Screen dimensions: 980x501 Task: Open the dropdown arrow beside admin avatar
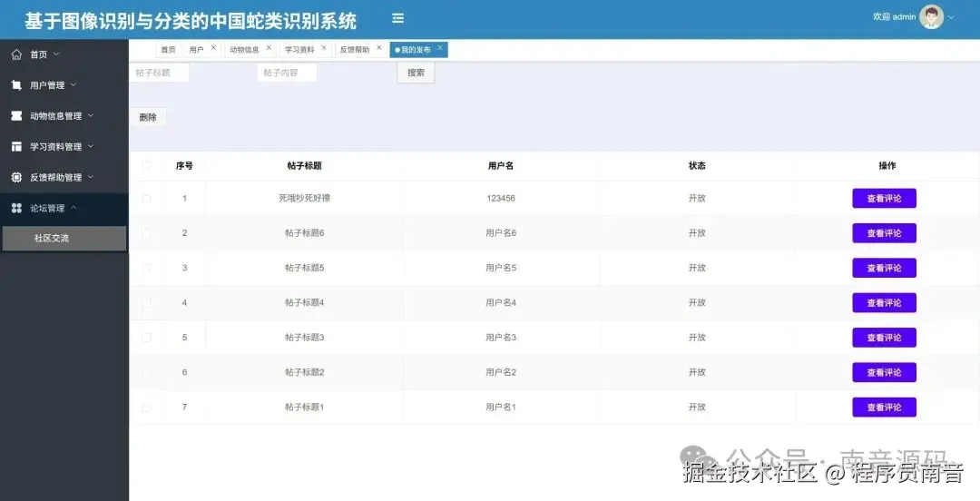951,17
